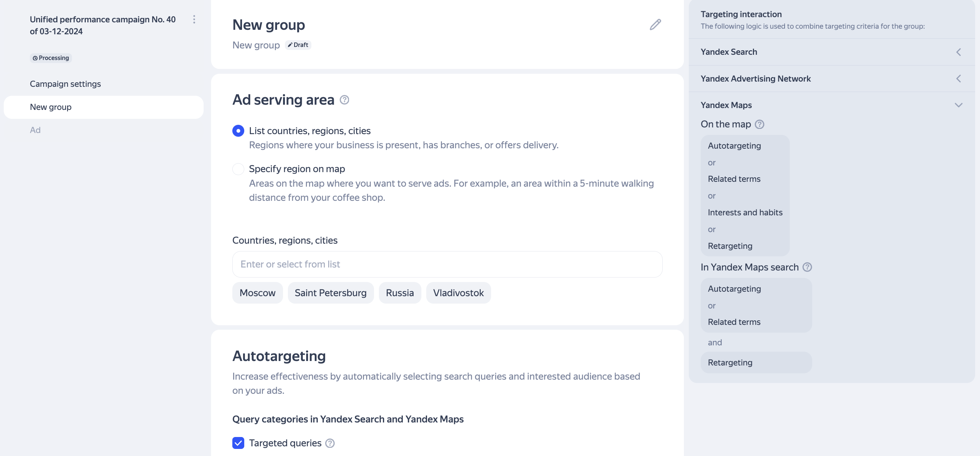Click Interests and habits in On the map

pos(745,212)
